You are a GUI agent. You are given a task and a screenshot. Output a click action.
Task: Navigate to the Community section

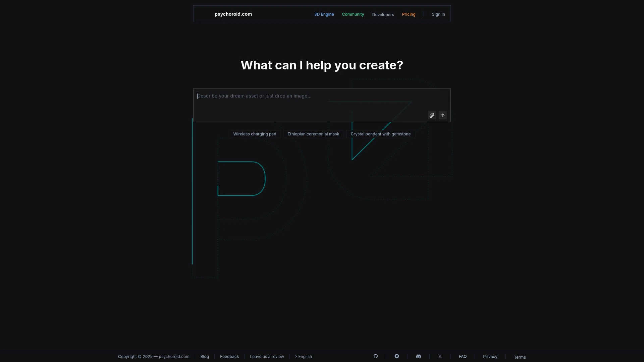point(353,14)
